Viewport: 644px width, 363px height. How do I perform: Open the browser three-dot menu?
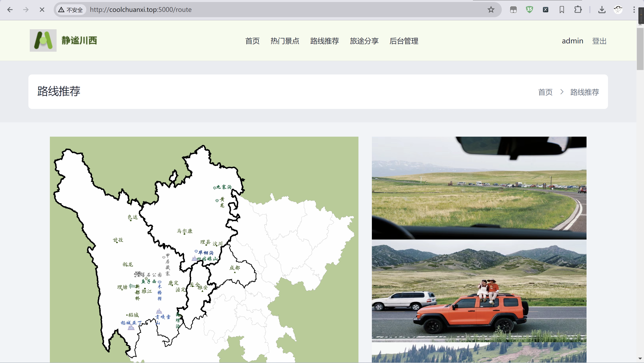click(x=634, y=10)
